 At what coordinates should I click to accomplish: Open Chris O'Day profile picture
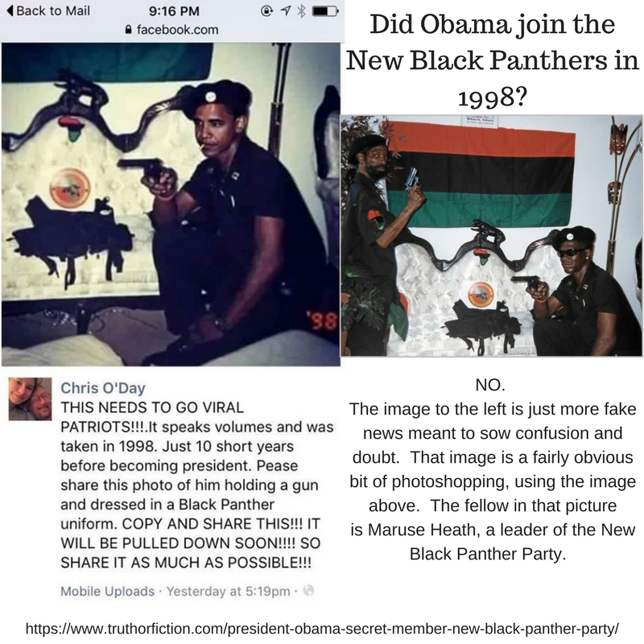[30, 398]
